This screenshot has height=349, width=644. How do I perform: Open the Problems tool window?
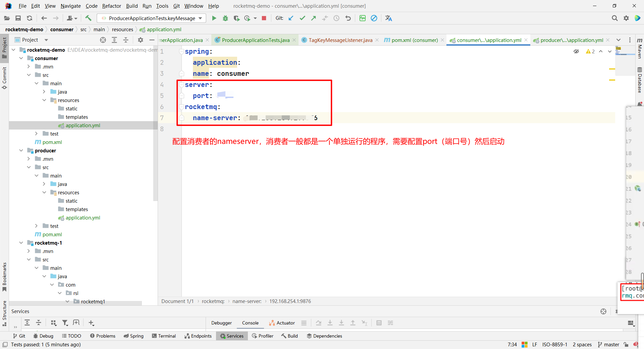click(x=103, y=336)
